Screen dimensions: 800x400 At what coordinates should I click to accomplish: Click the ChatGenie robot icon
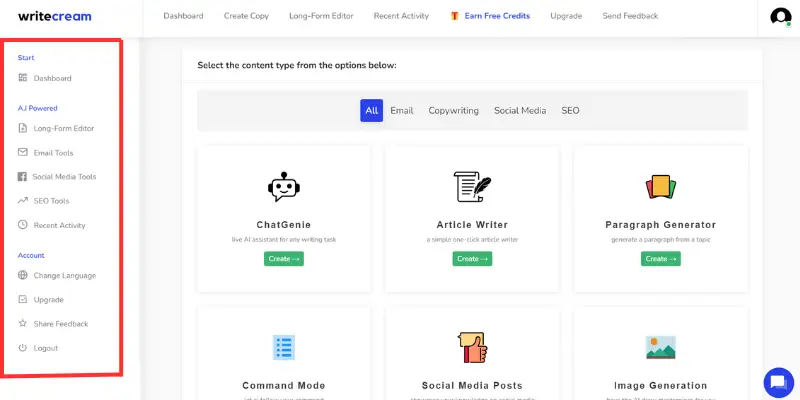284,187
